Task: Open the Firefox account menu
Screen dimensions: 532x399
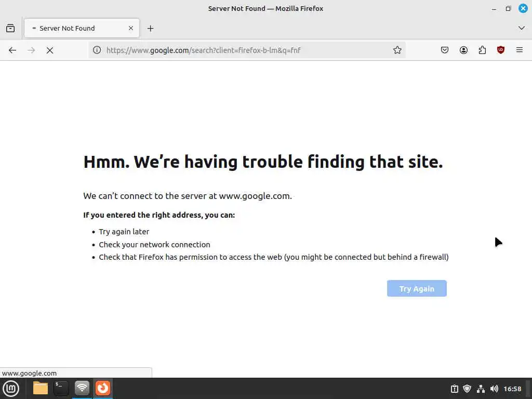Action: [x=463, y=50]
